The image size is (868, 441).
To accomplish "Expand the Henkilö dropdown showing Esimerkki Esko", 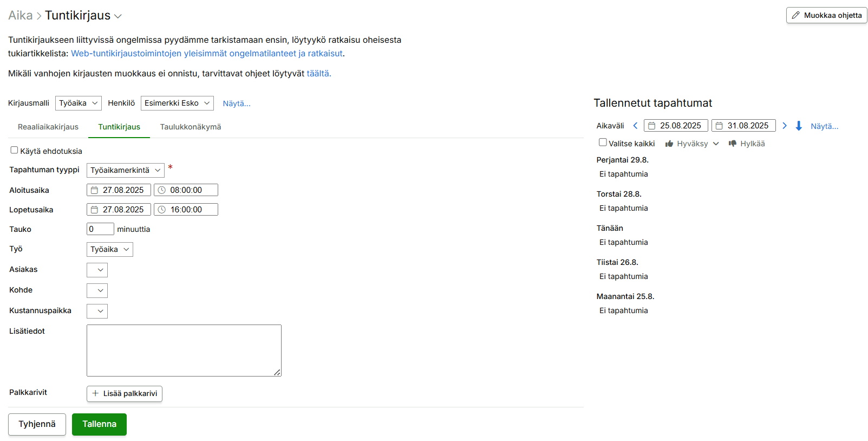I will 177,103.
